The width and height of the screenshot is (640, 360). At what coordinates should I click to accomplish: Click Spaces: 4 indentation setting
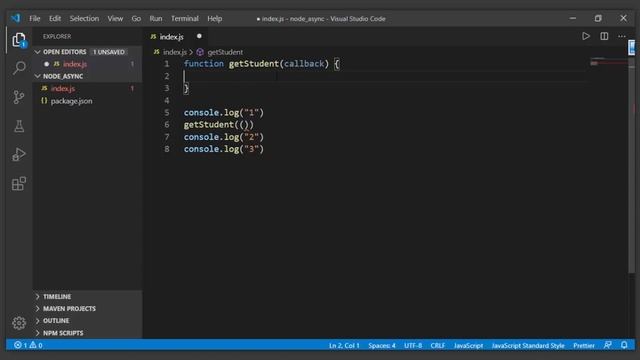382,345
